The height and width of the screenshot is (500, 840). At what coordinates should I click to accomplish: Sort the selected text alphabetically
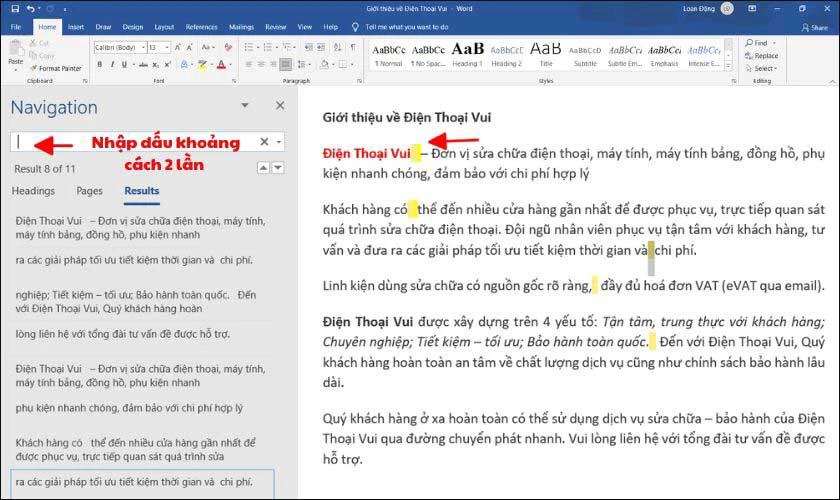pyautogui.click(x=338, y=48)
